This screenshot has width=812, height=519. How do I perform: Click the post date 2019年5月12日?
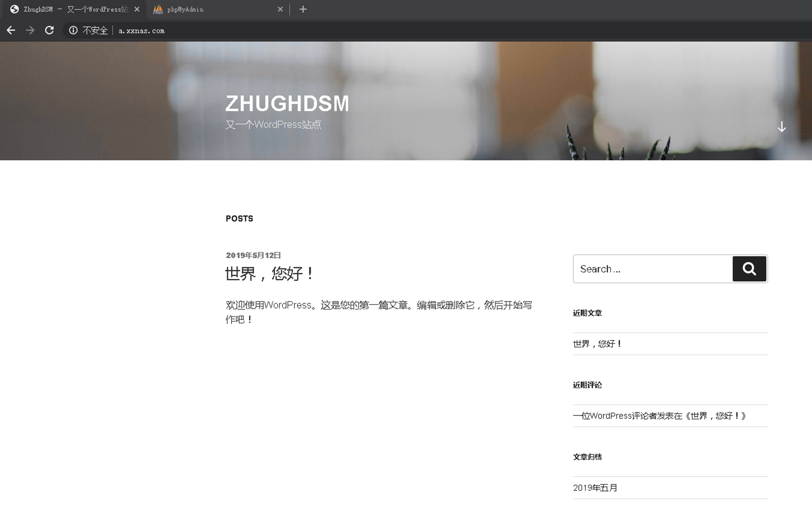pos(253,255)
